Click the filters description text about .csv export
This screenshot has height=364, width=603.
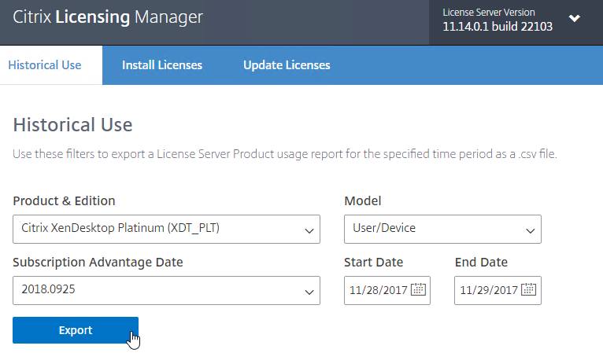(285, 154)
